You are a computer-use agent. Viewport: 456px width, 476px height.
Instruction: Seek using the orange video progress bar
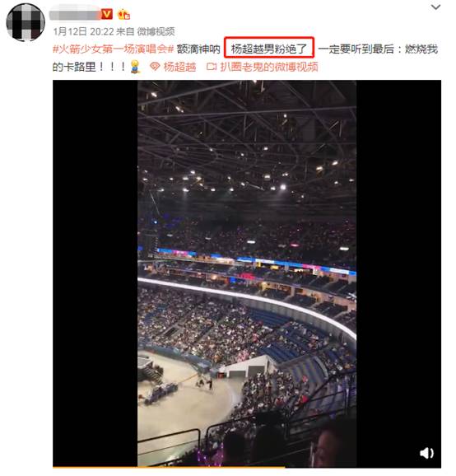(169, 468)
